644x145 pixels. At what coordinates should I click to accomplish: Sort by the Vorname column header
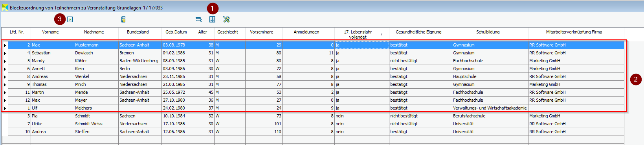(x=50, y=32)
